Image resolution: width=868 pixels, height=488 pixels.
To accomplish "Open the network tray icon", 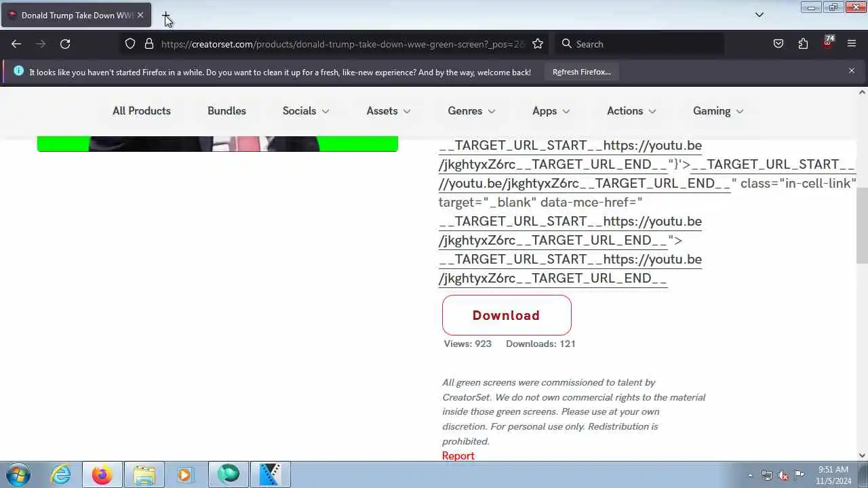I will pyautogui.click(x=767, y=475).
